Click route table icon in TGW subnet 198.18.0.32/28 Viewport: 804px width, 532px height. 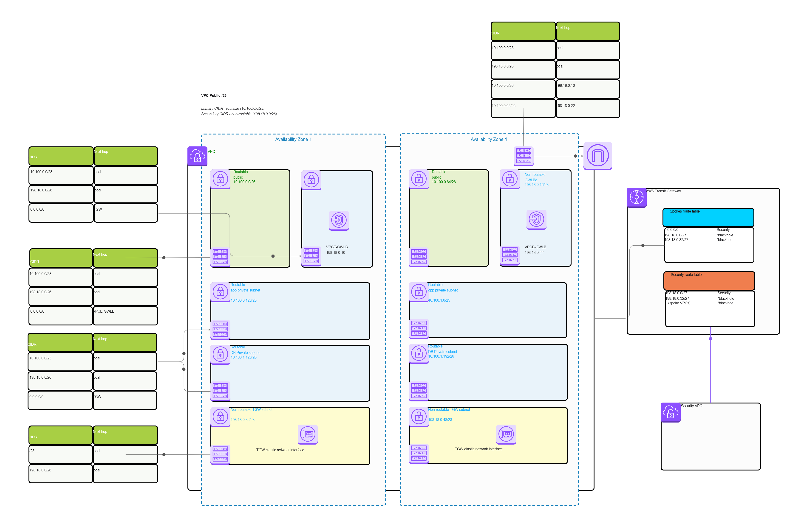click(x=220, y=454)
